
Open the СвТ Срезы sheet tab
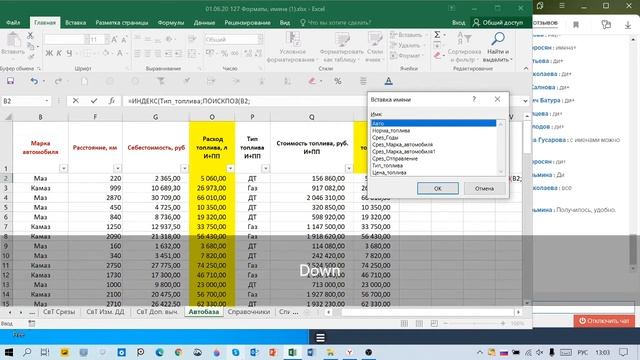pyautogui.click(x=59, y=312)
